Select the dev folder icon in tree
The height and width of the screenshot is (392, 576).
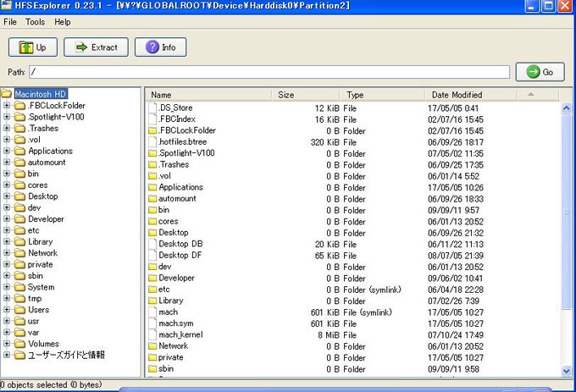(19, 207)
